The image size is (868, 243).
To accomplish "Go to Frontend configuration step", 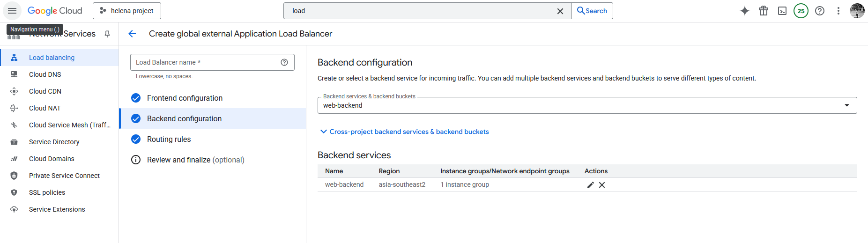I will coord(185,98).
